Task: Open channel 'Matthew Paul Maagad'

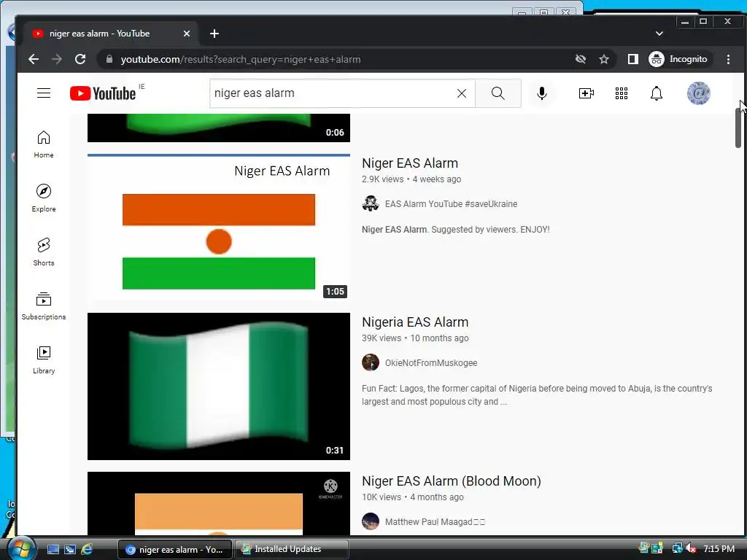Action: click(x=435, y=522)
